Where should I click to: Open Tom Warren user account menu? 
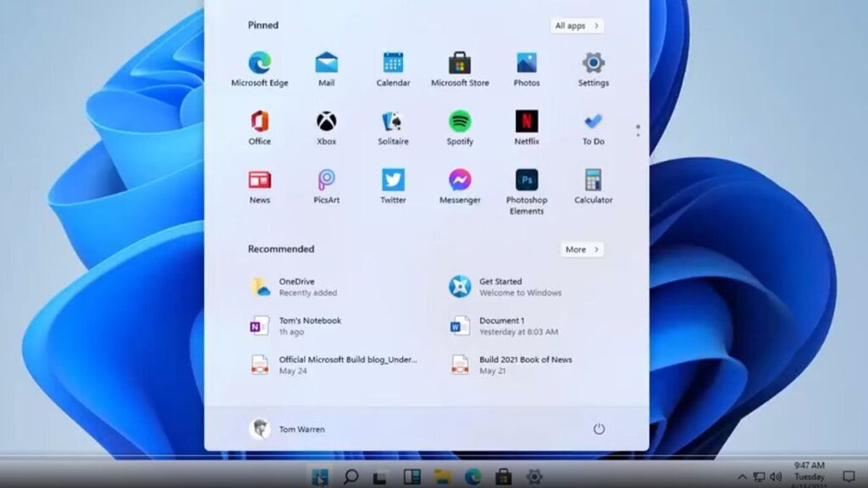[287, 429]
